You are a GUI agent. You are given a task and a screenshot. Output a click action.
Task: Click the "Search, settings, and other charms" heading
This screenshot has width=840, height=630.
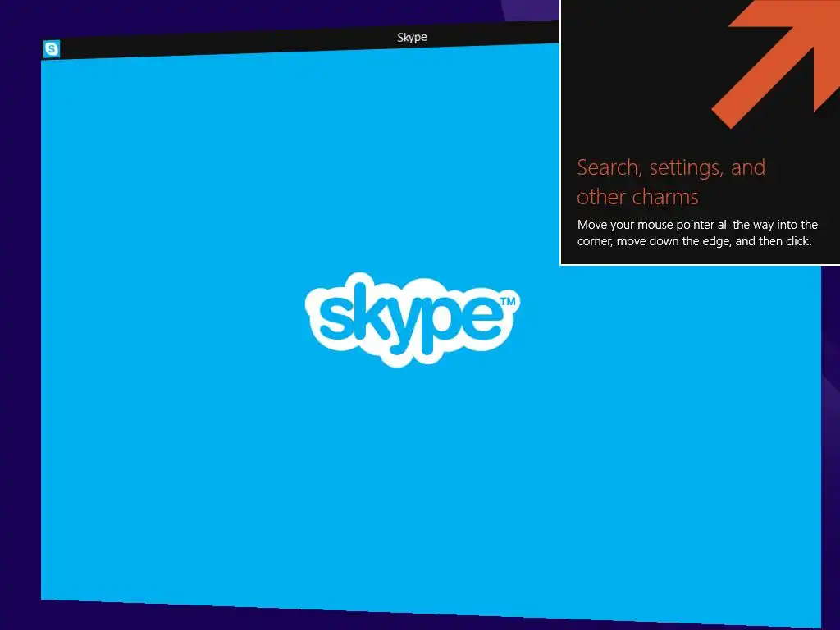(x=671, y=182)
